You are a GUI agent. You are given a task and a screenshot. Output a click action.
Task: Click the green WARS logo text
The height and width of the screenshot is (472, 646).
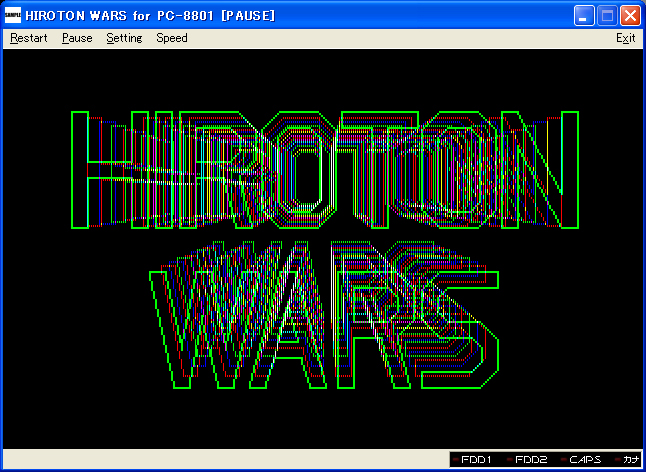coord(324,328)
